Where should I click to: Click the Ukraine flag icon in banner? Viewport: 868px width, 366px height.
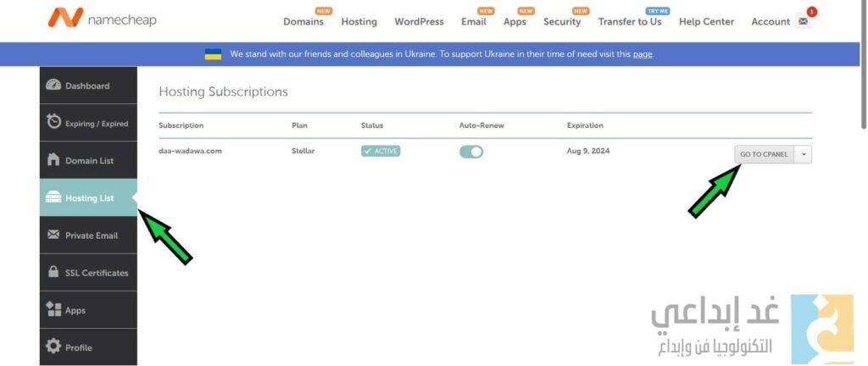point(213,54)
